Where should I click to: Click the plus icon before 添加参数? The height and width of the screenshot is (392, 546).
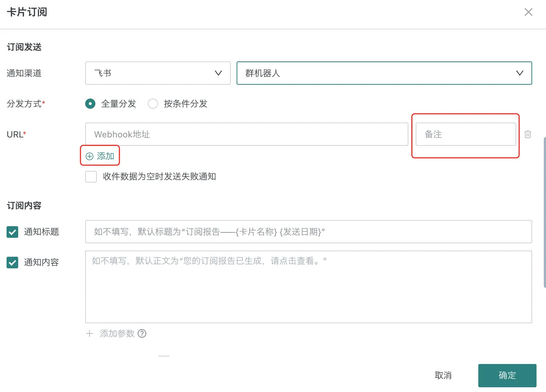90,333
